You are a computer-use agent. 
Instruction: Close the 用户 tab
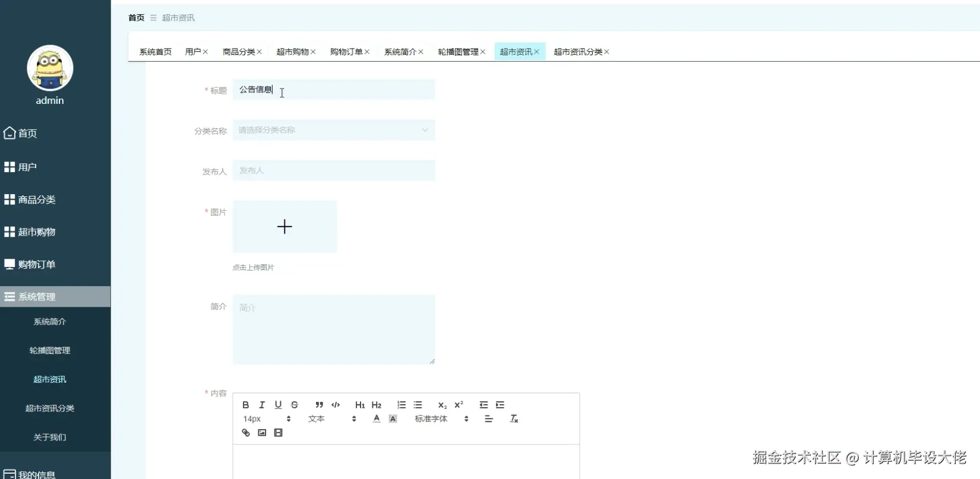206,52
